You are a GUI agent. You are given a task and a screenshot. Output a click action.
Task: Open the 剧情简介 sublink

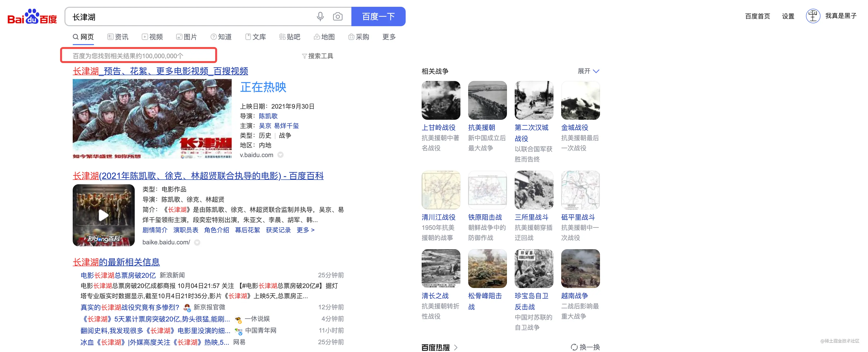click(x=155, y=230)
